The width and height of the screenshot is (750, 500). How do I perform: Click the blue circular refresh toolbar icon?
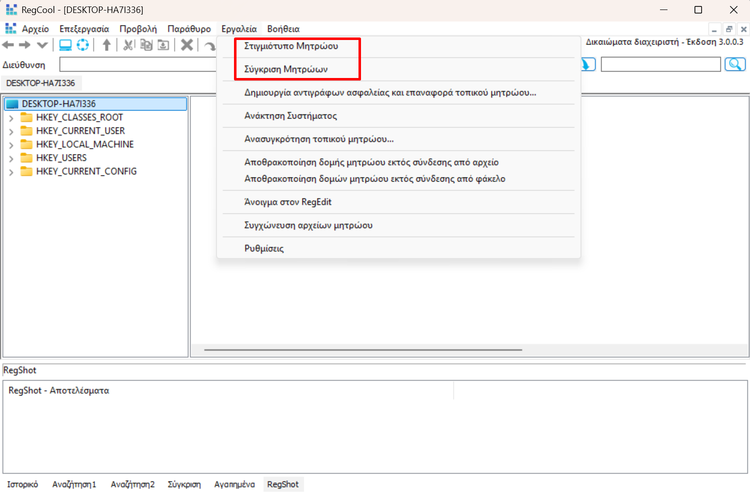coord(83,45)
